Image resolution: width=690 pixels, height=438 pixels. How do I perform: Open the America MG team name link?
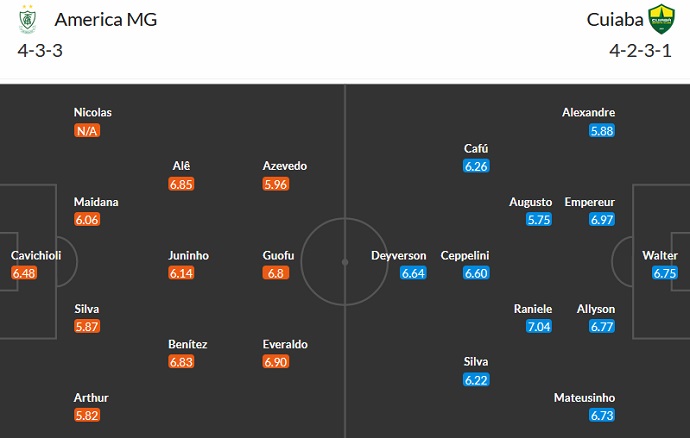tap(105, 19)
